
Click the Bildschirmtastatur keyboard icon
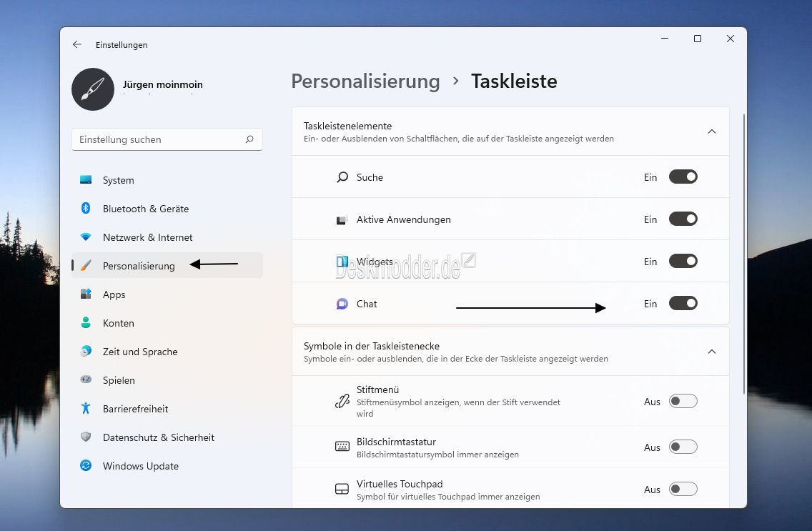point(342,446)
